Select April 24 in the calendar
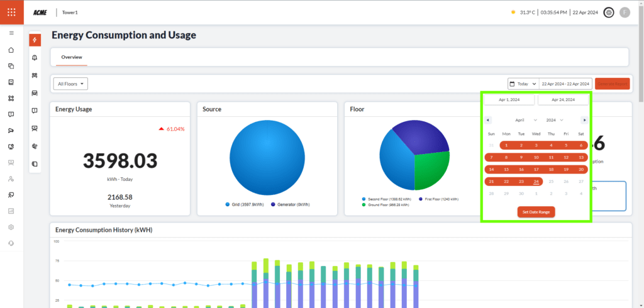Viewport: 644px width, 308px height. tap(536, 182)
